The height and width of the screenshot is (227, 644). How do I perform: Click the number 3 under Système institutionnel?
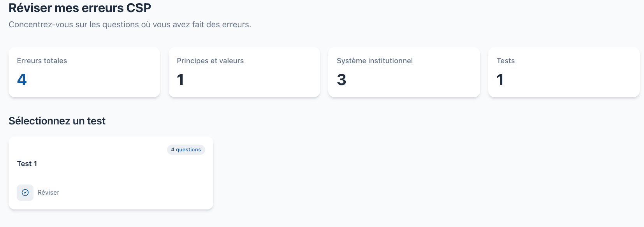[341, 80]
